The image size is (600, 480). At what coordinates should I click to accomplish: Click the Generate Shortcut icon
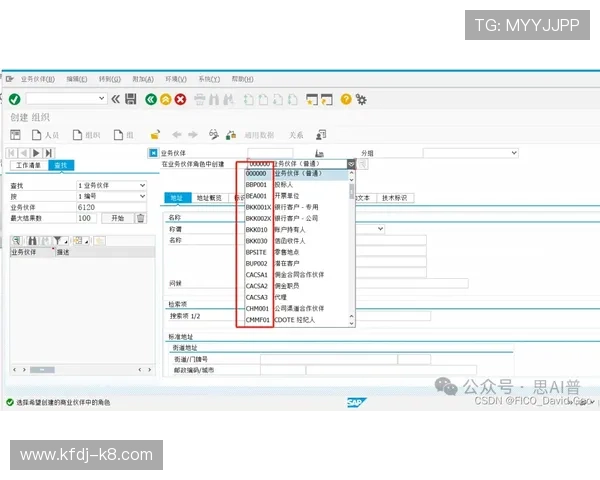click(327, 100)
